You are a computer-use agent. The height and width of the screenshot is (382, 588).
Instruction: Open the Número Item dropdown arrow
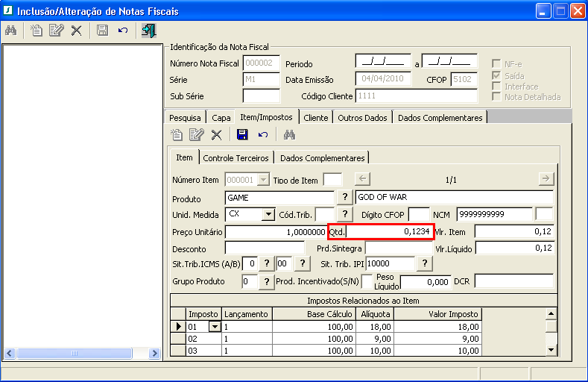tap(263, 180)
